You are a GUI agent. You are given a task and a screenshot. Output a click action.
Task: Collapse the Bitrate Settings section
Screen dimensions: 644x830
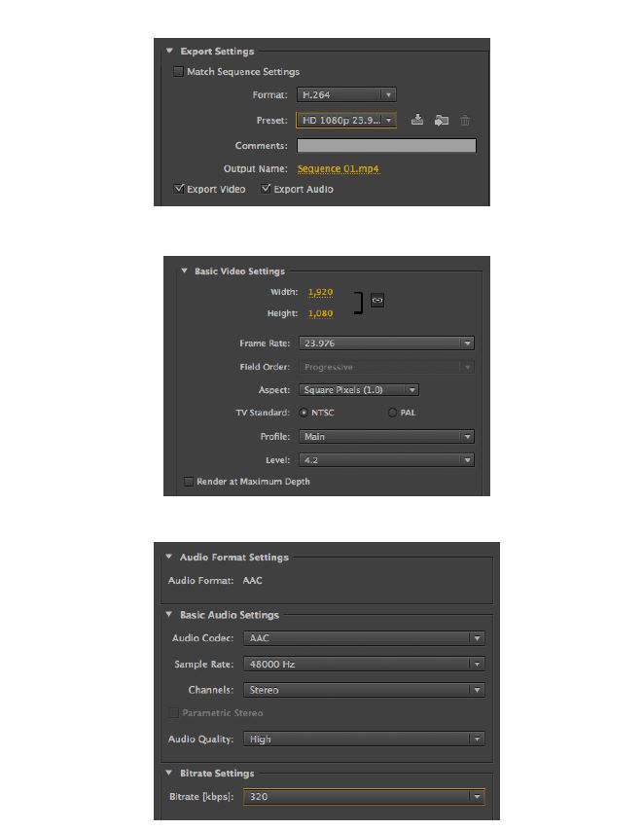169,773
